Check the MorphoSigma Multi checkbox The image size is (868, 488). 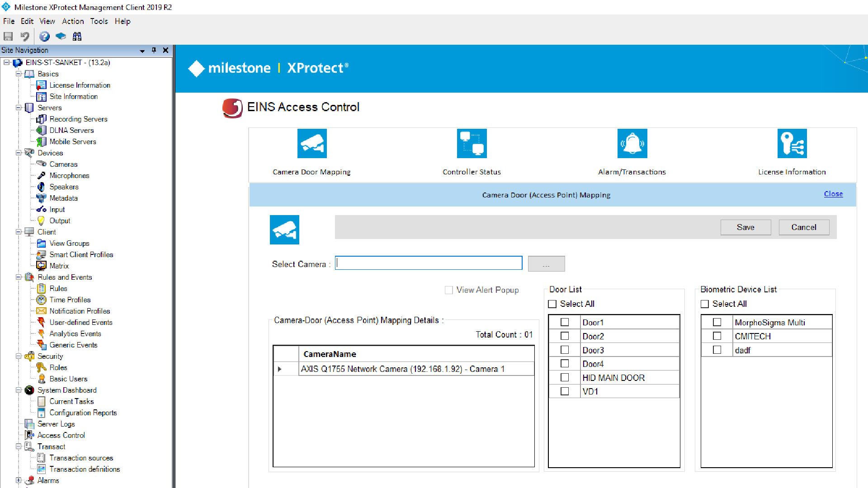click(x=717, y=322)
